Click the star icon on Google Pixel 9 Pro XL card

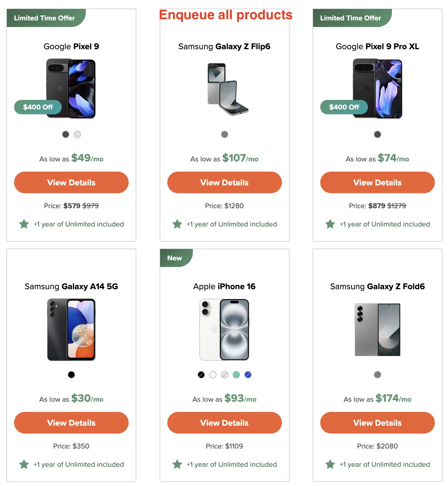[x=330, y=224]
